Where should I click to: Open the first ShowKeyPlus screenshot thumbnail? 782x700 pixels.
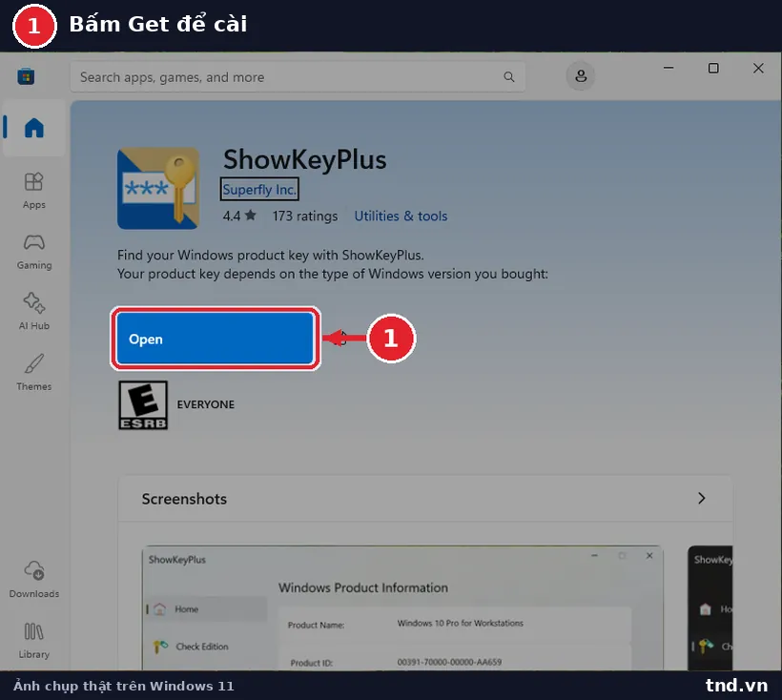402,607
